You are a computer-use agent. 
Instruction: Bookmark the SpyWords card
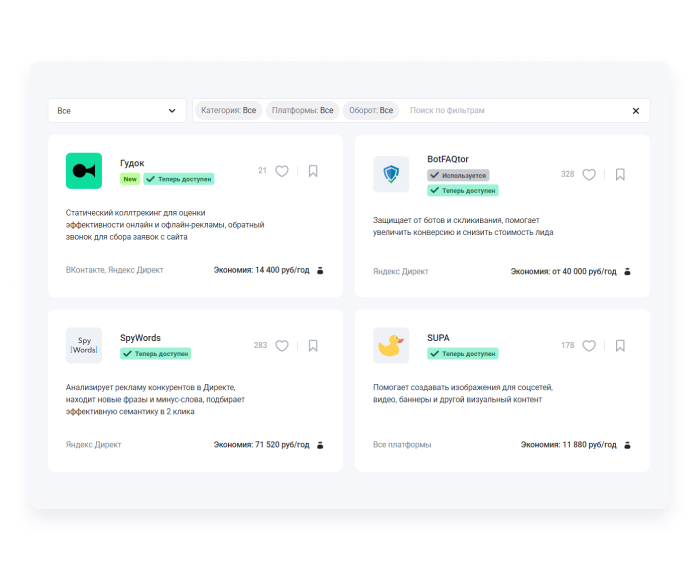313,346
